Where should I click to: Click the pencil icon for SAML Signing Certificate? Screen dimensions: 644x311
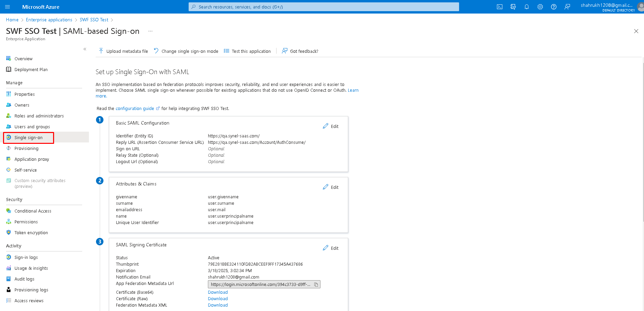pos(326,248)
